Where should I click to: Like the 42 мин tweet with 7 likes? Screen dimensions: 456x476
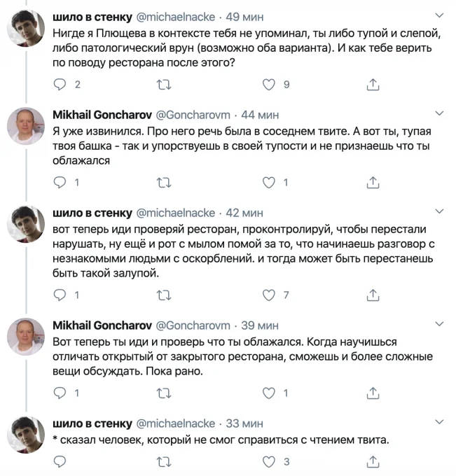[x=269, y=295]
